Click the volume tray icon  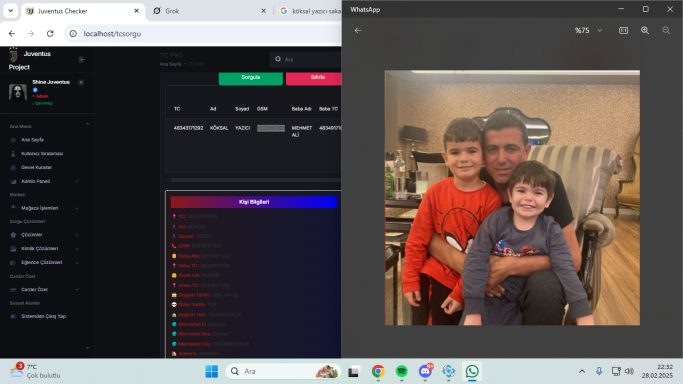click(x=629, y=371)
